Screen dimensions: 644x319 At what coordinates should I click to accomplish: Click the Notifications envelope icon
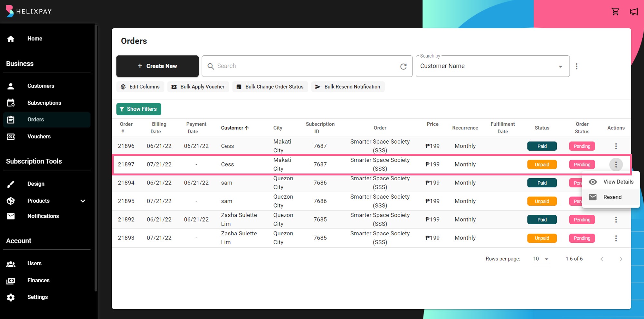(11, 216)
